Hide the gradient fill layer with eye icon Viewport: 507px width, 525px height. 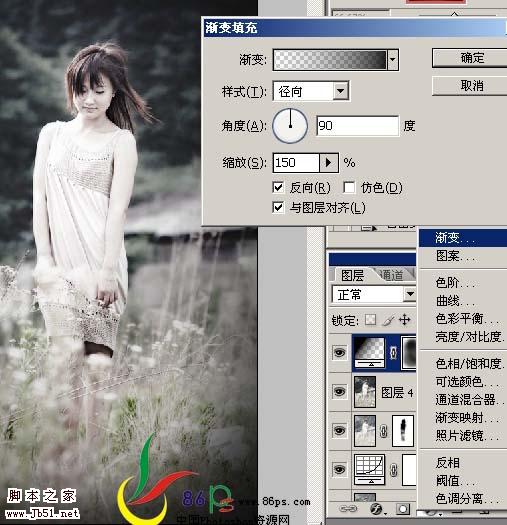pos(339,352)
